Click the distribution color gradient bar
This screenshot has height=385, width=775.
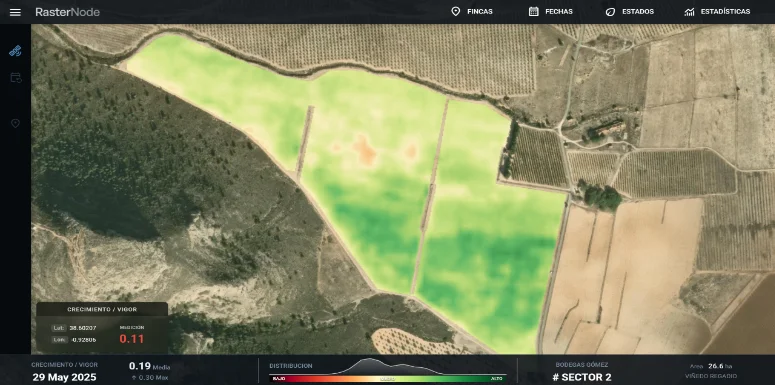pos(388,379)
